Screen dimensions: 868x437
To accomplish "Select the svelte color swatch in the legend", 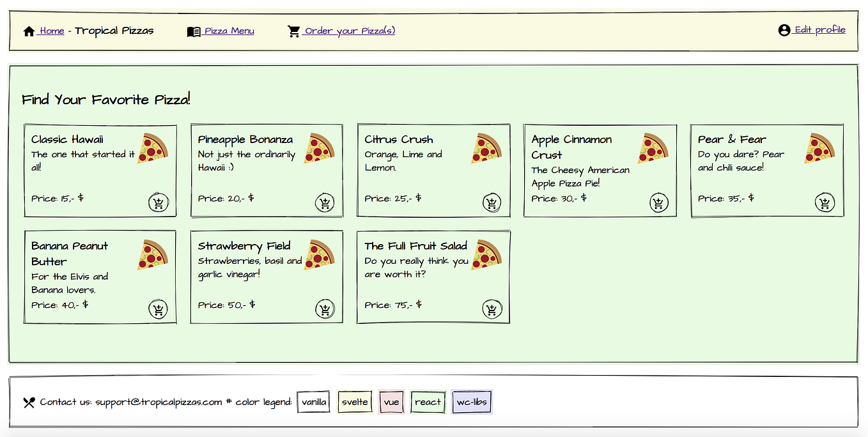I will (x=355, y=402).
